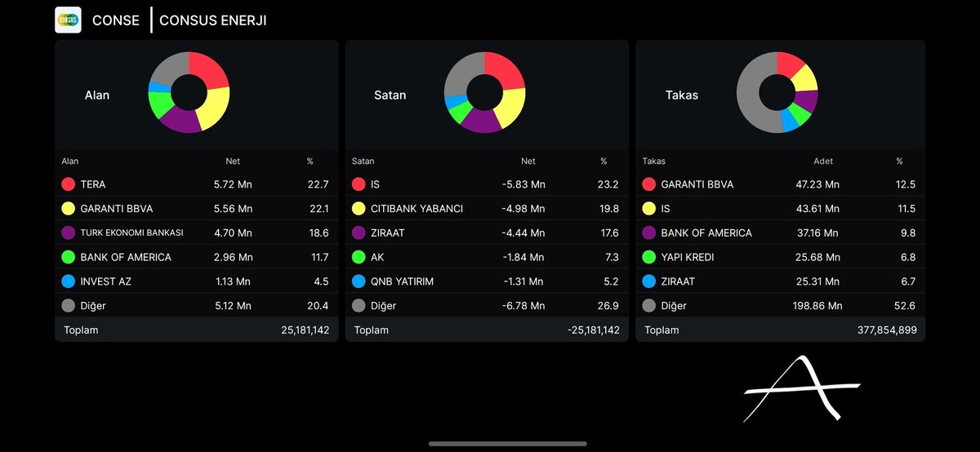This screenshot has height=452, width=980.
Task: Select the 4.70 Mn net value
Action: [233, 233]
